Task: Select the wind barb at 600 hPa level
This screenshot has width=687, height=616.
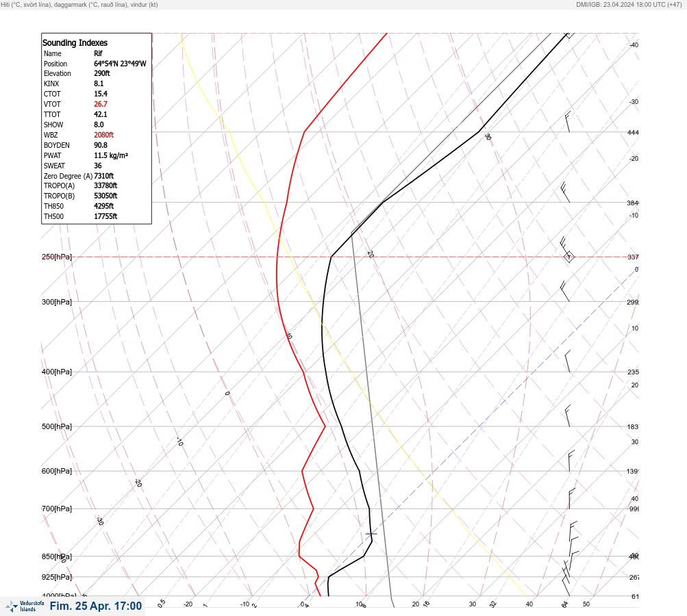Action: [571, 461]
